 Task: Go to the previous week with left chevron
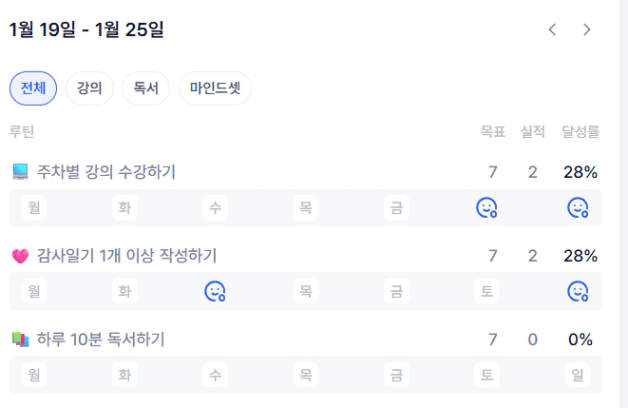tap(552, 30)
